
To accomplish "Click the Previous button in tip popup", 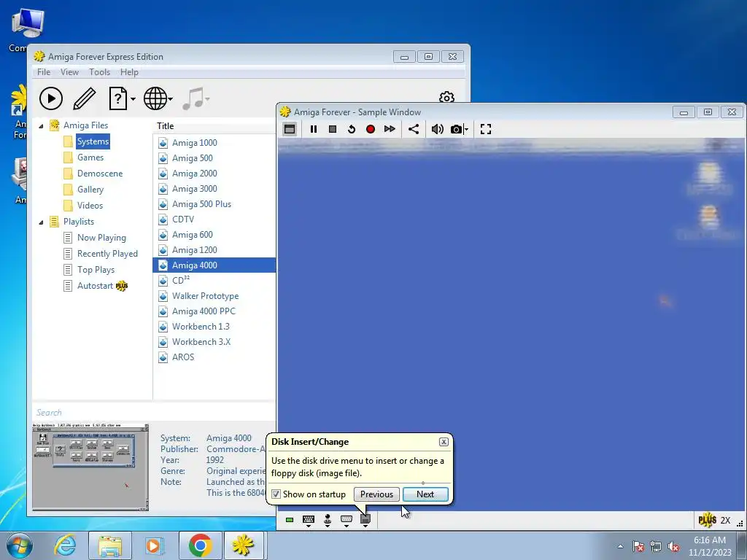I will pyautogui.click(x=376, y=494).
